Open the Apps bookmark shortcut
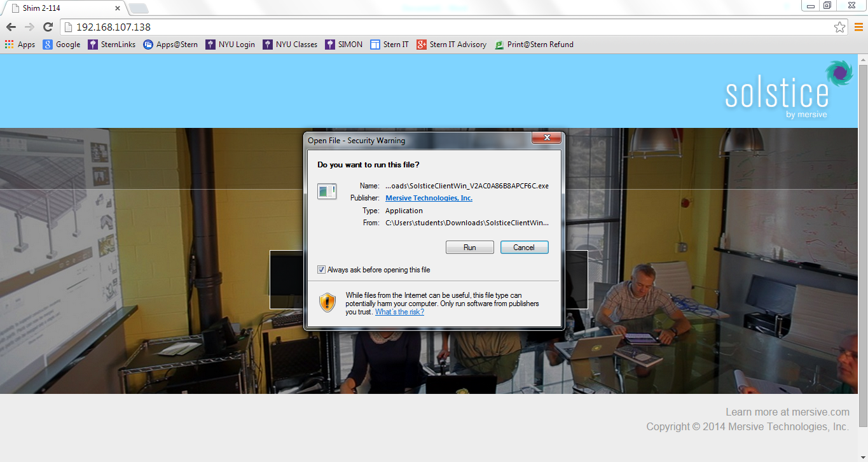The width and height of the screenshot is (868, 462). pyautogui.click(x=20, y=45)
